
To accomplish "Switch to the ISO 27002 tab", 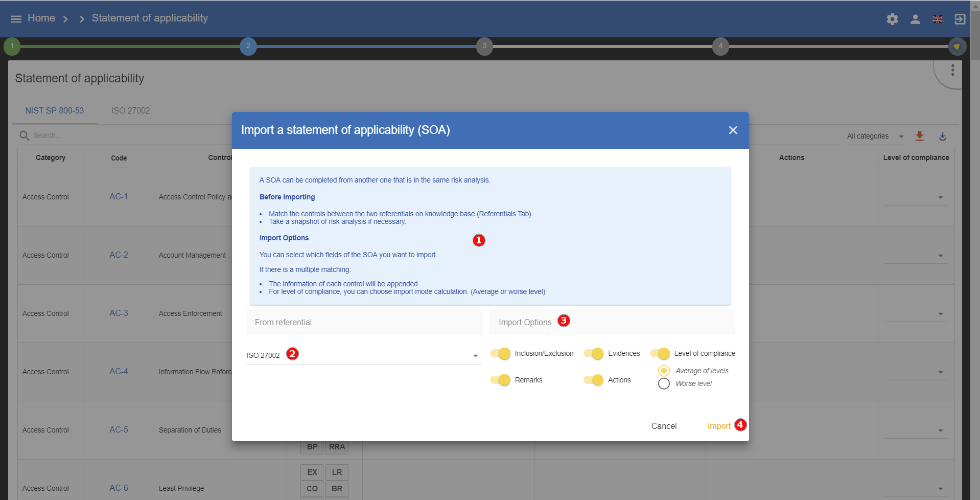I will [131, 111].
